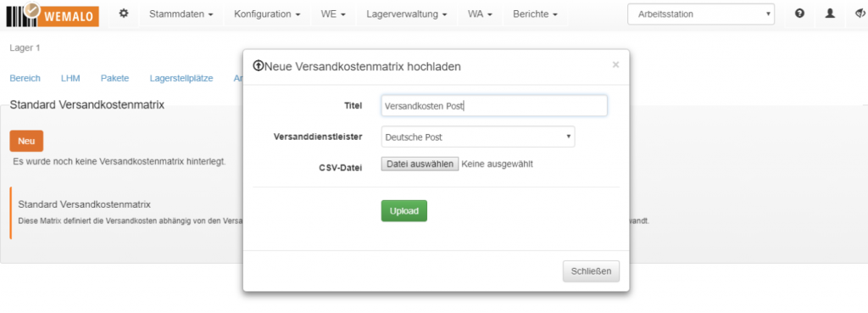Screen dimensions: 868x313
Task: Open the Berichte menu
Action: (x=536, y=14)
